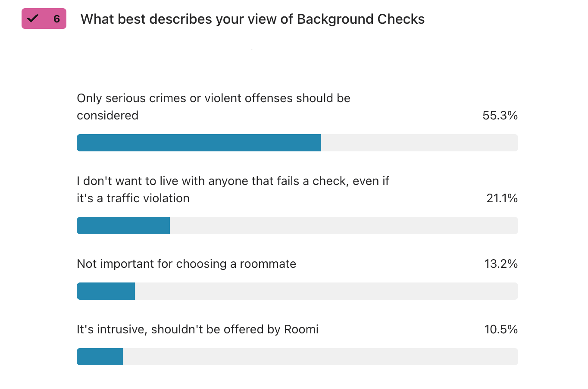Select 'It's intrusive, shouldn't be offered by Roomi'
588x389 pixels.
click(x=197, y=329)
